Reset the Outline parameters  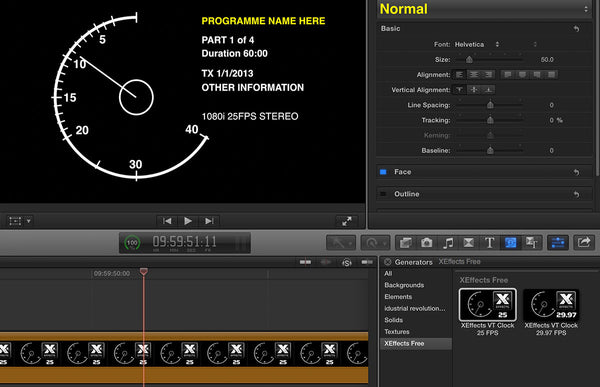(576, 194)
